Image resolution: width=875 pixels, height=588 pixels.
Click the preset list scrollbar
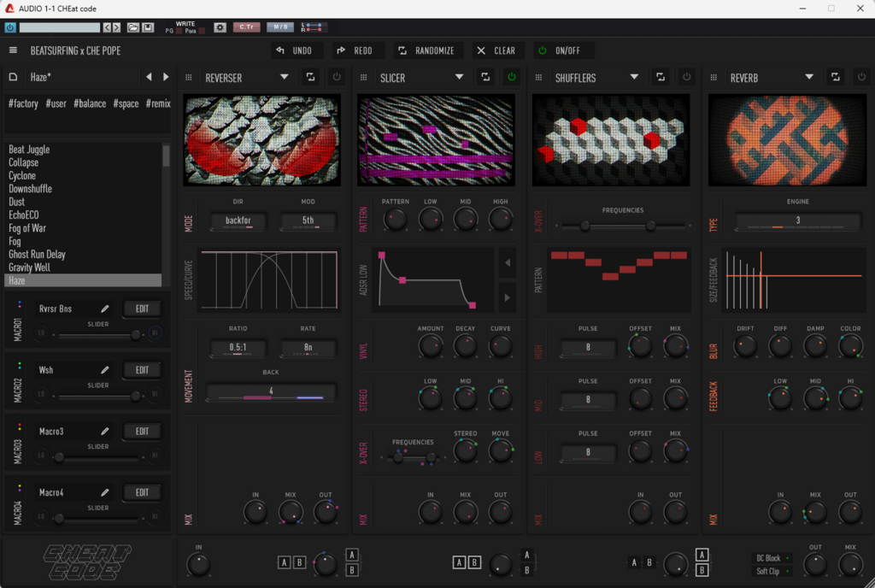pos(166,156)
